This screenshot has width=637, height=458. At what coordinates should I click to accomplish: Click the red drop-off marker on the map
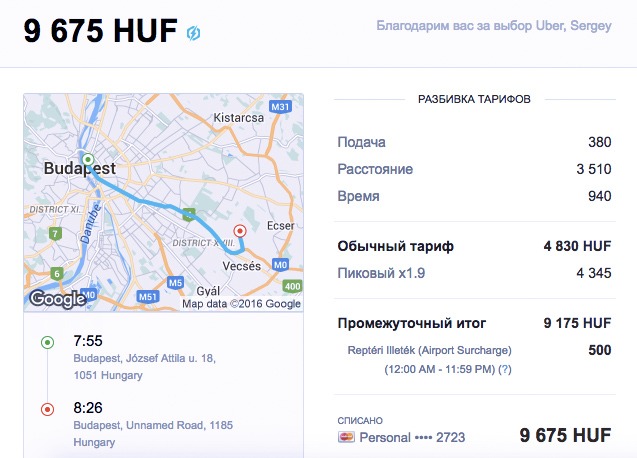(x=239, y=230)
